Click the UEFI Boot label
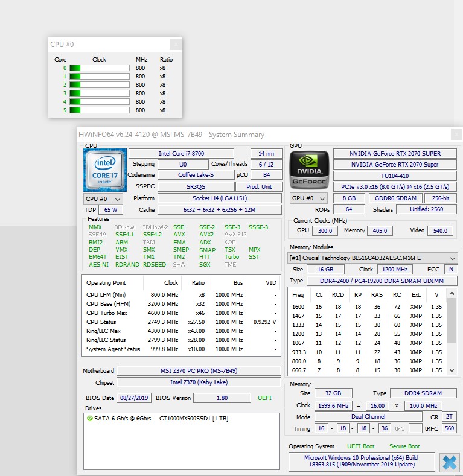This screenshot has width=463, height=476. 360,446
